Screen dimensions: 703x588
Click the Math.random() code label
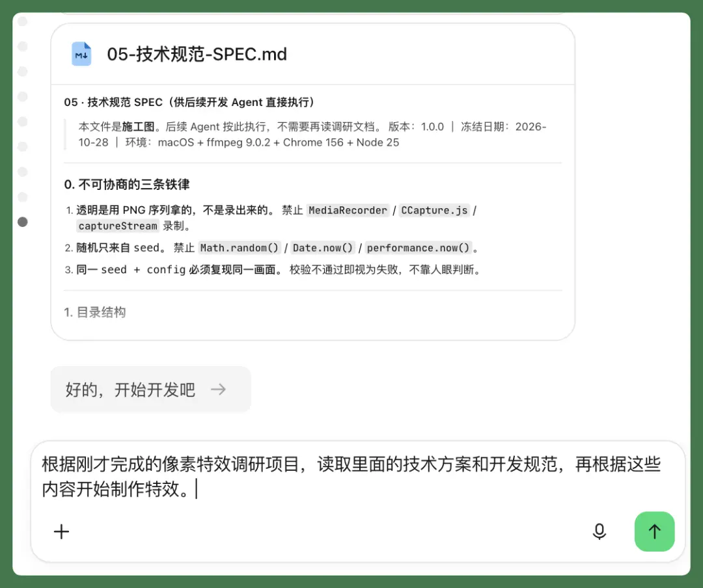click(x=240, y=248)
